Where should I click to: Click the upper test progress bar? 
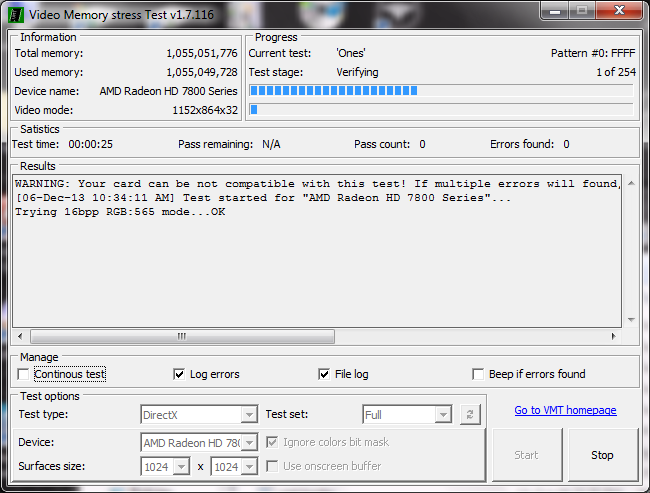pos(441,90)
